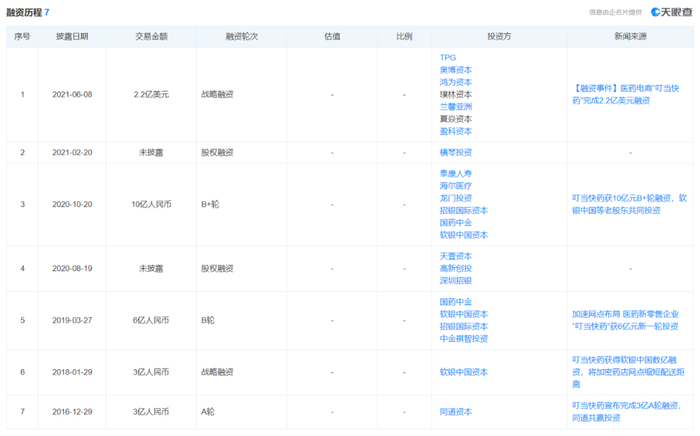The height and width of the screenshot is (436, 700).
Task: Open the 兰馨亚洲 investor link
Action: coord(455,107)
